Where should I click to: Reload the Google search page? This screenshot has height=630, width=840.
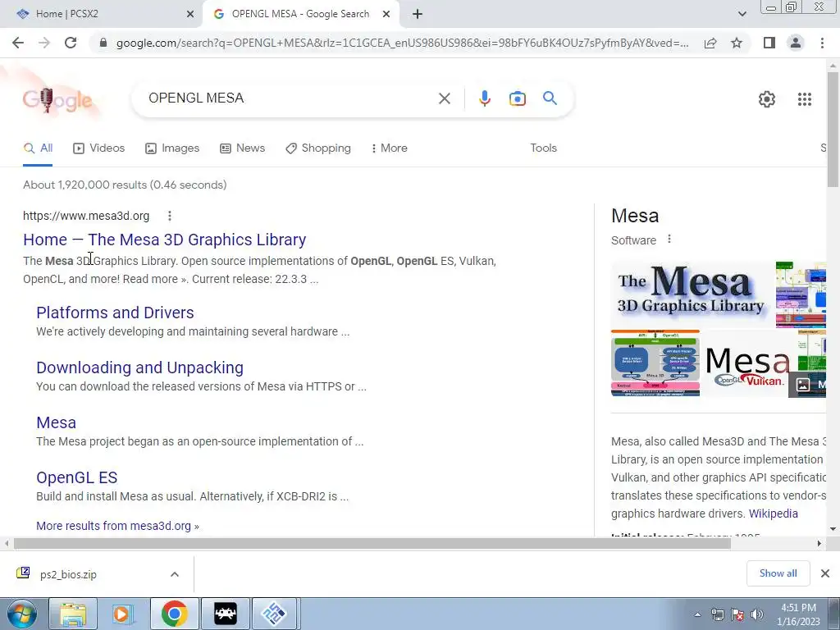click(71, 43)
